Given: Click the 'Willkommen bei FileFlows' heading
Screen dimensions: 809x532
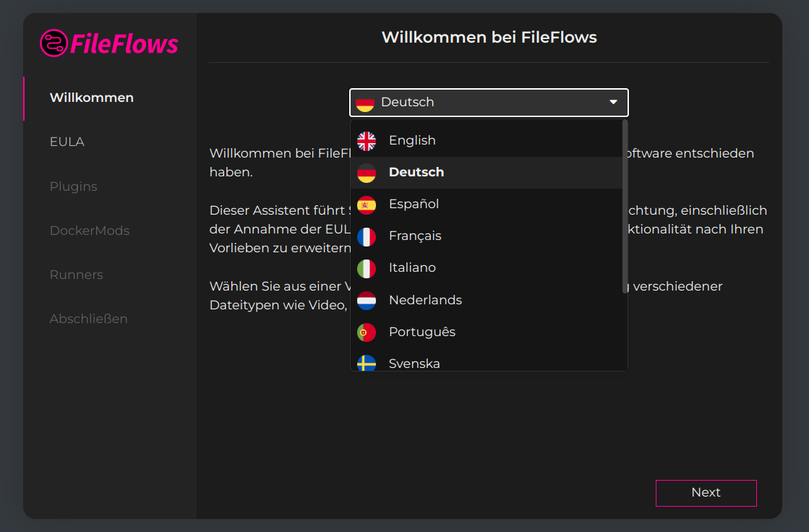Looking at the screenshot, I should coord(489,37).
